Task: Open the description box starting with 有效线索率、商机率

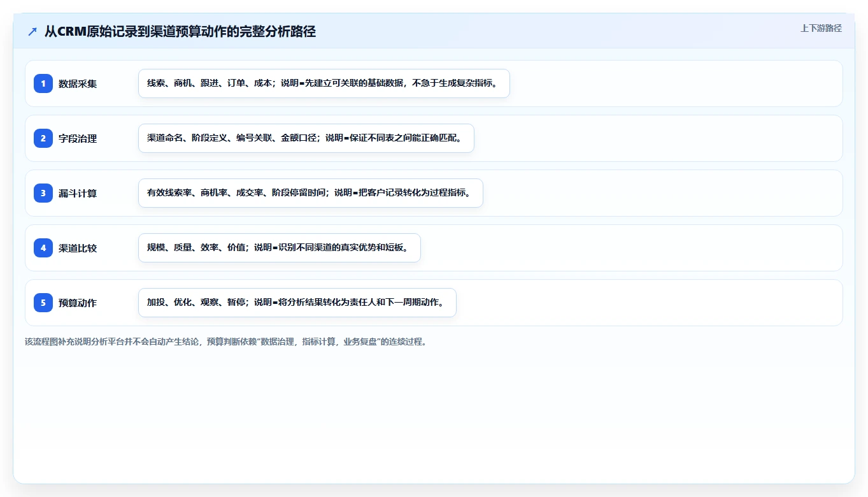Action: [311, 193]
